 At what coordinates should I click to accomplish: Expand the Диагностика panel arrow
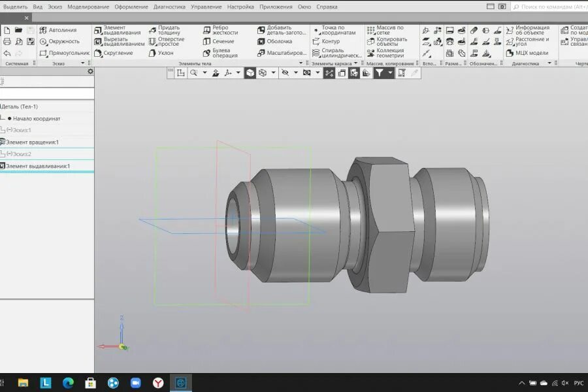click(x=549, y=63)
